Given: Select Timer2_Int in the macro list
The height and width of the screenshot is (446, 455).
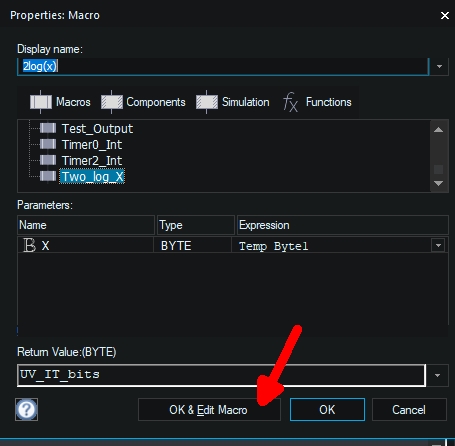Looking at the screenshot, I should [92, 161].
